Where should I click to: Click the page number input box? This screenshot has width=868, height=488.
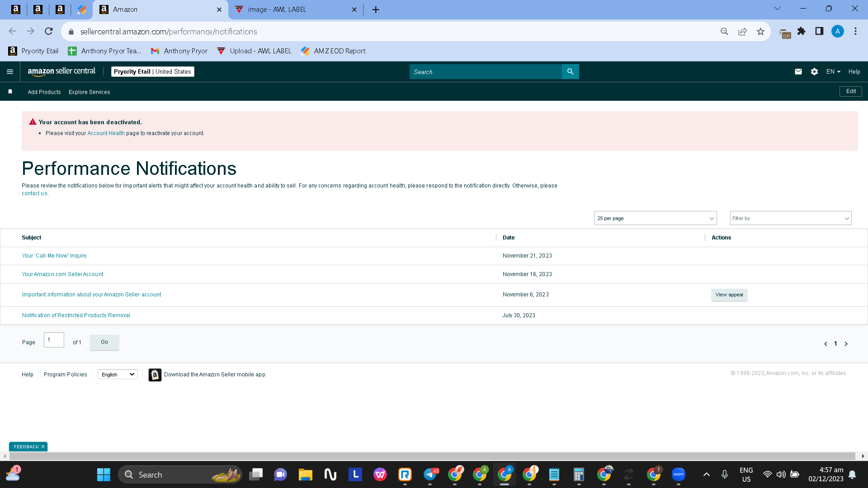point(54,340)
